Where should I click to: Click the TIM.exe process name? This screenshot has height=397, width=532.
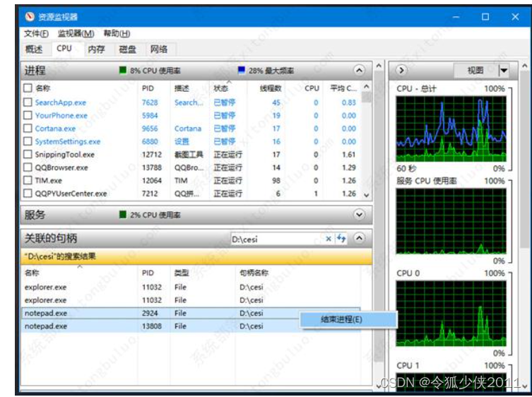(48, 181)
